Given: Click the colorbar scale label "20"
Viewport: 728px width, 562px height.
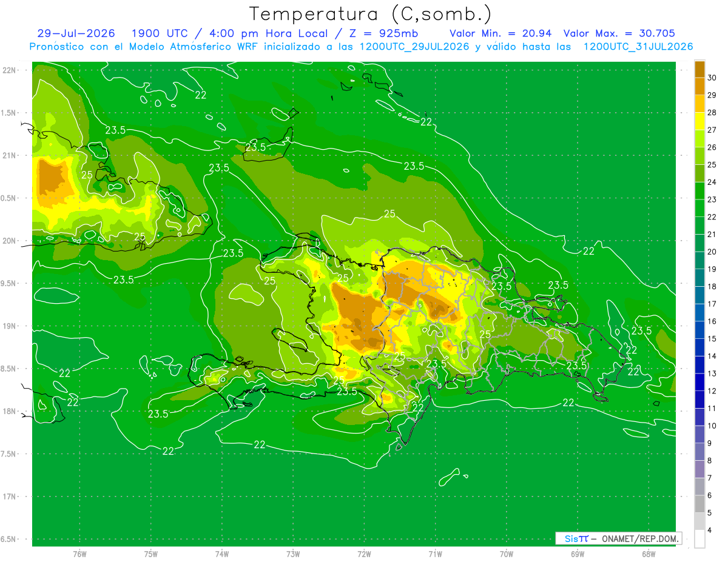Looking at the screenshot, I should (x=712, y=252).
